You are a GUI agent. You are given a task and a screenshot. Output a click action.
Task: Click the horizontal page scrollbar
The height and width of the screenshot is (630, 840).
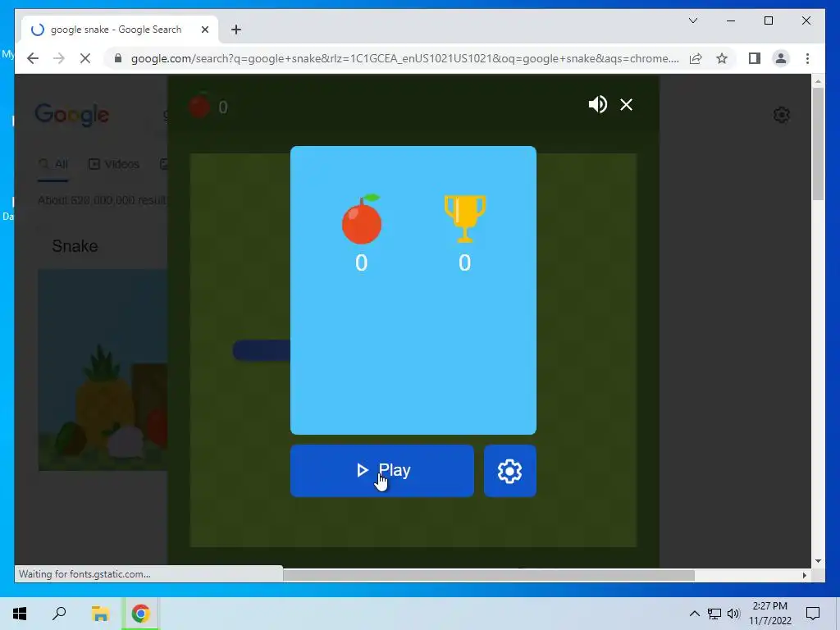(489, 575)
